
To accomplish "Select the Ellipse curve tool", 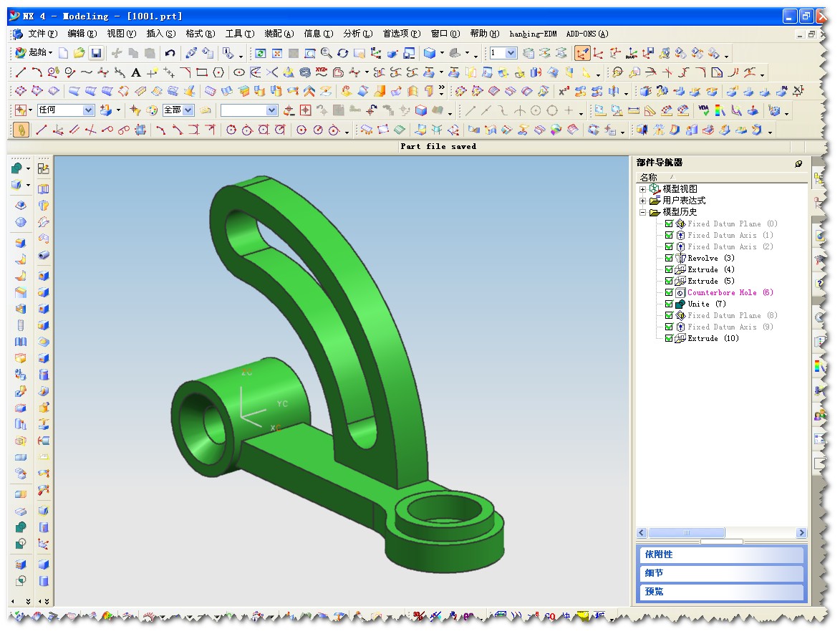I will [239, 72].
